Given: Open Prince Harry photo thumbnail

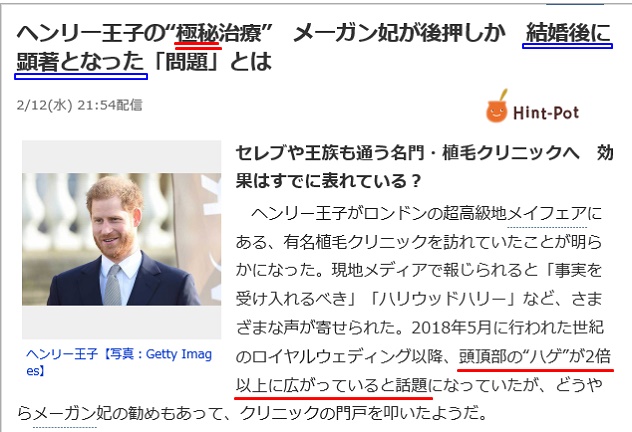Looking at the screenshot, I should coord(122,239).
